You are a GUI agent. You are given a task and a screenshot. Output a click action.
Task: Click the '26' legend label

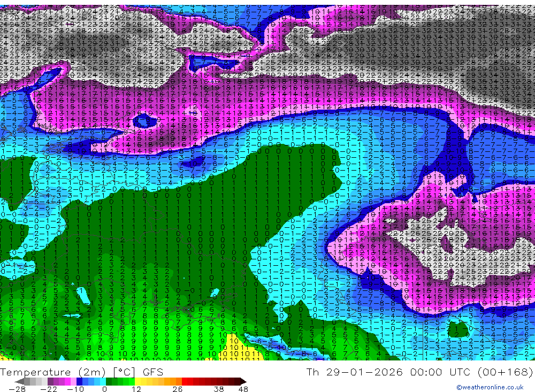(x=178, y=389)
